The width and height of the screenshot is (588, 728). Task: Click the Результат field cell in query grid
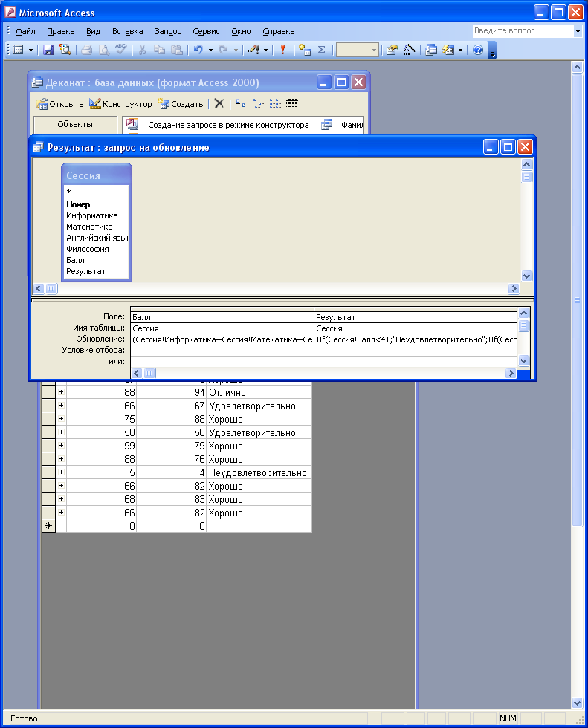(416, 317)
